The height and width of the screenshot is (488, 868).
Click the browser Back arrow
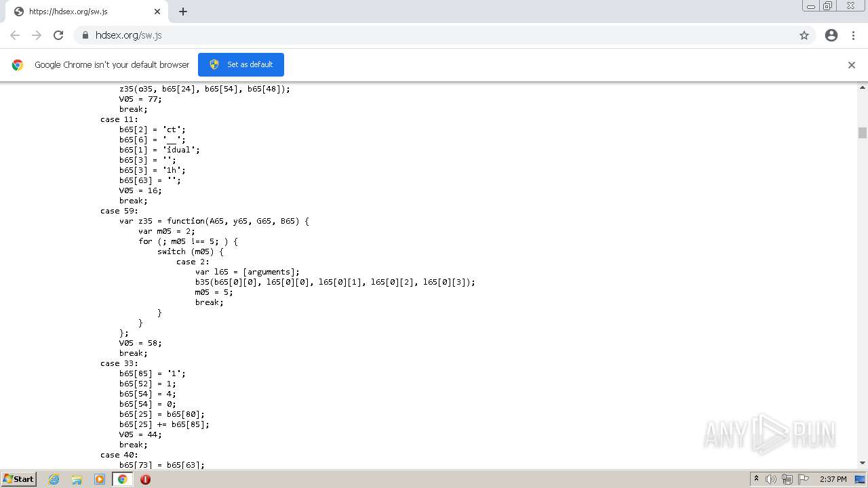click(x=15, y=35)
